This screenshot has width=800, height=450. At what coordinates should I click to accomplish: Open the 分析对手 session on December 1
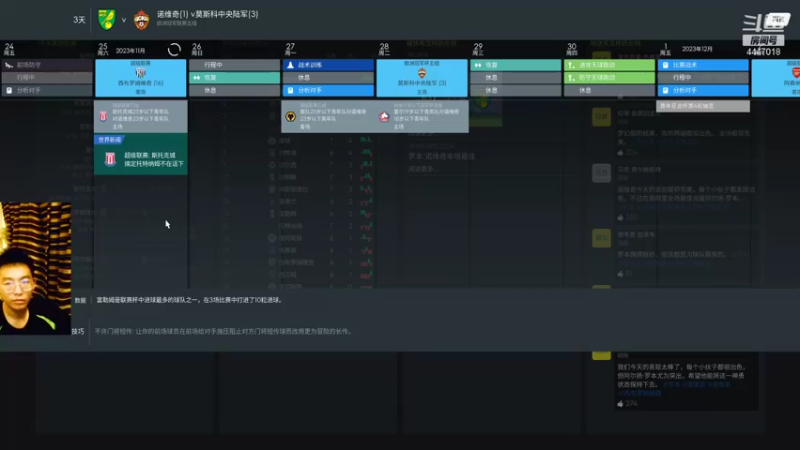[x=703, y=90]
